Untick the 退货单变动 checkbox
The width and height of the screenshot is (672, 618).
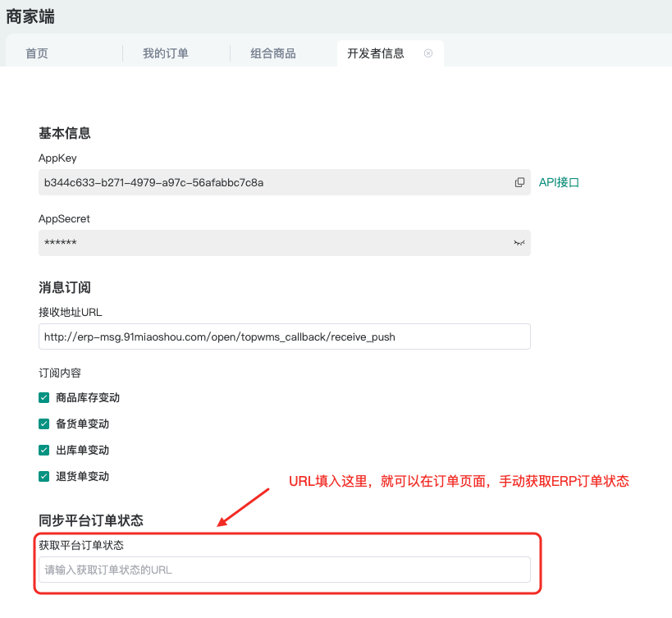pyautogui.click(x=44, y=476)
